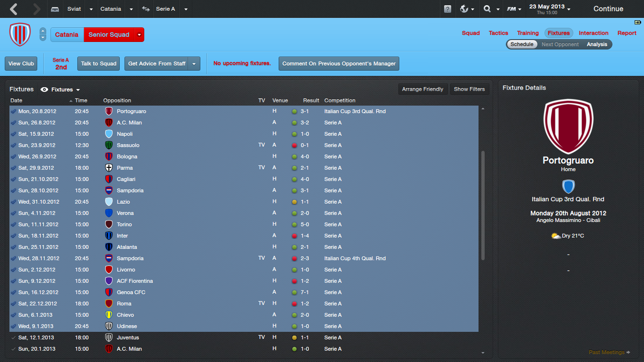Image resolution: width=644 pixels, height=362 pixels.
Task: Click Comment On Previous Opponent's Manager
Action: (339, 64)
